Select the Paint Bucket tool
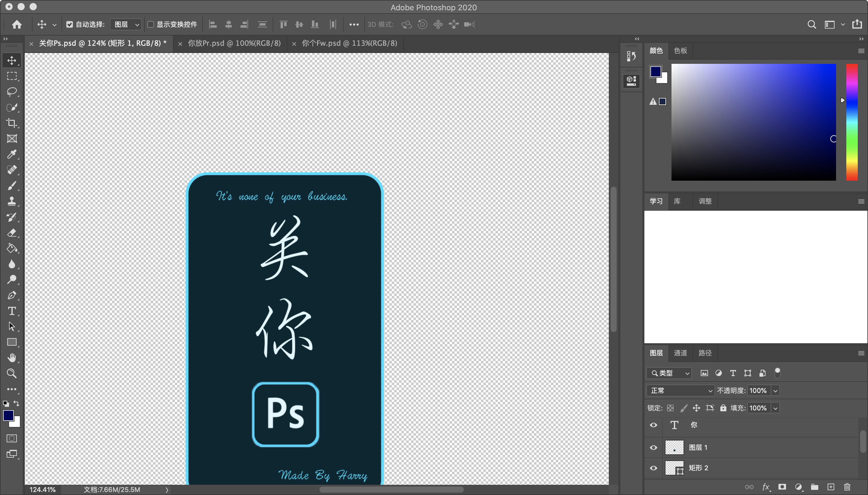 coord(12,248)
